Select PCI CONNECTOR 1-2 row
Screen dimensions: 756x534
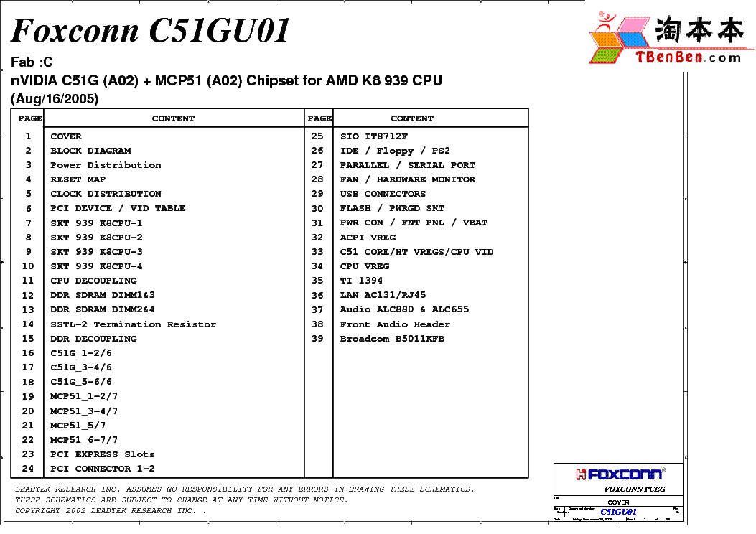[x=103, y=469]
